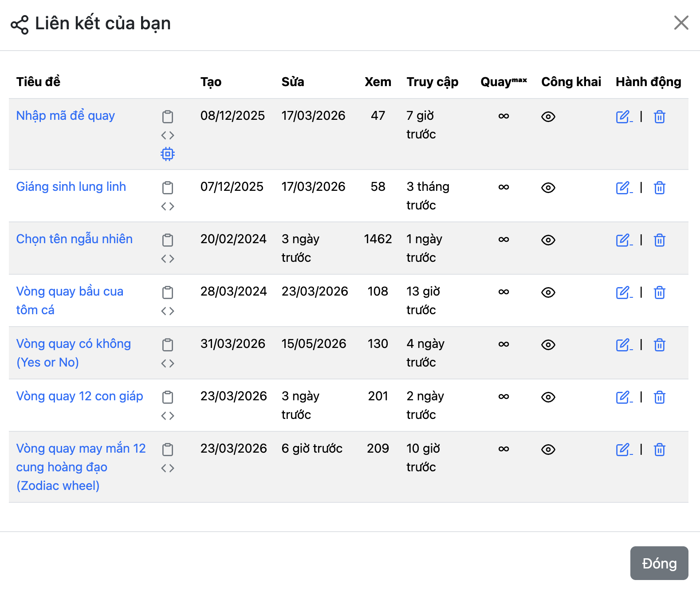This screenshot has width=700, height=592.
Task: Click the 'Truy cập' column header
Action: [433, 82]
